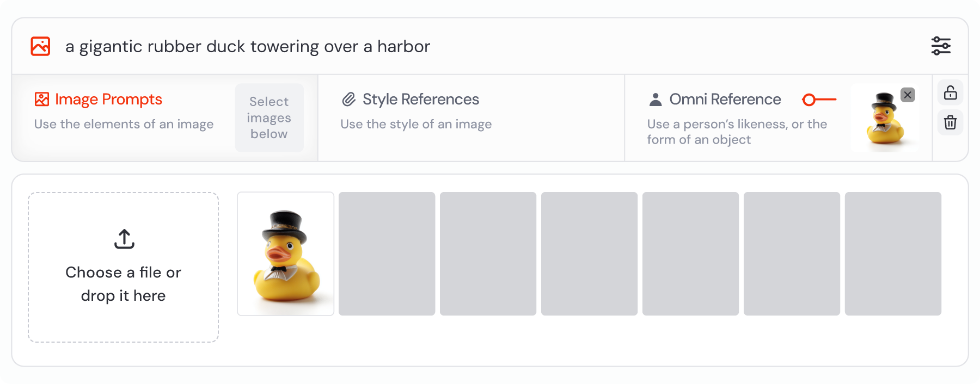The image size is (980, 384).
Task: Click the Image Prompts picture icon
Action: click(x=42, y=99)
